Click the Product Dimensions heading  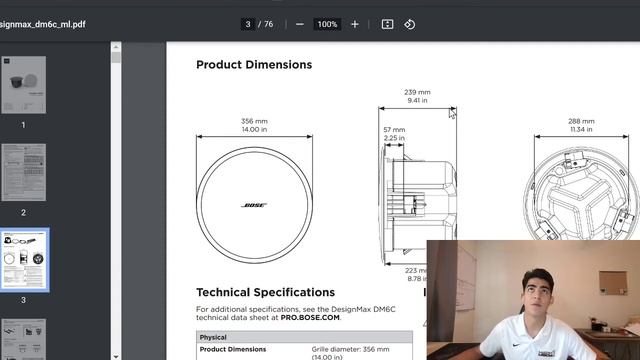pyautogui.click(x=254, y=64)
